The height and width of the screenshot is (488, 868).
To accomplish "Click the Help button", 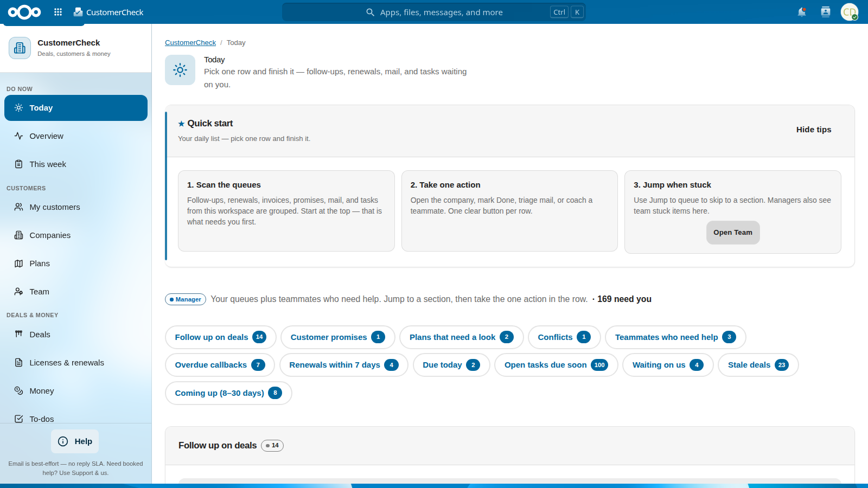I will point(75,441).
